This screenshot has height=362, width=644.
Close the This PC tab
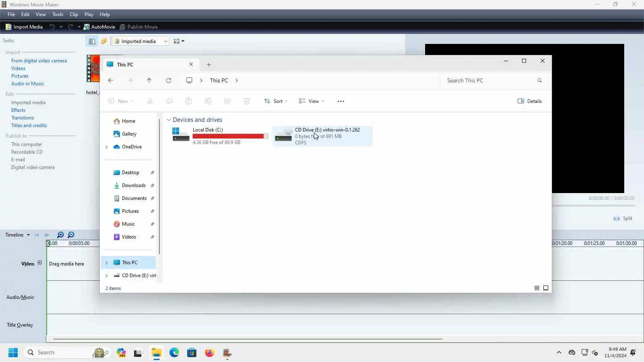click(x=191, y=64)
